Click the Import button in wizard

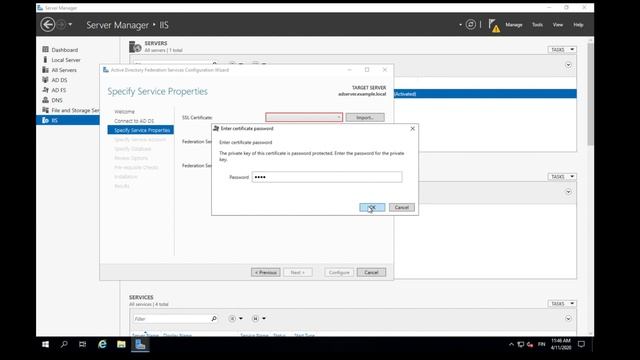pos(365,118)
